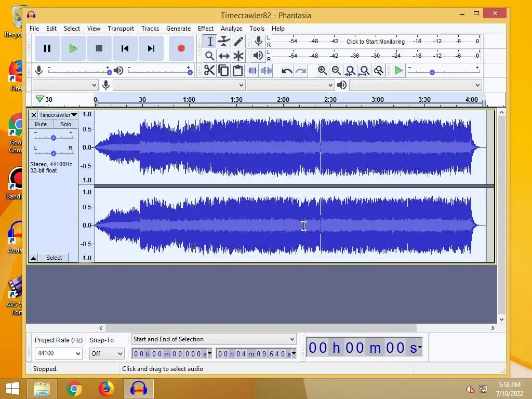
Task: Click the Play-at-speed green button
Action: pyautogui.click(x=398, y=71)
